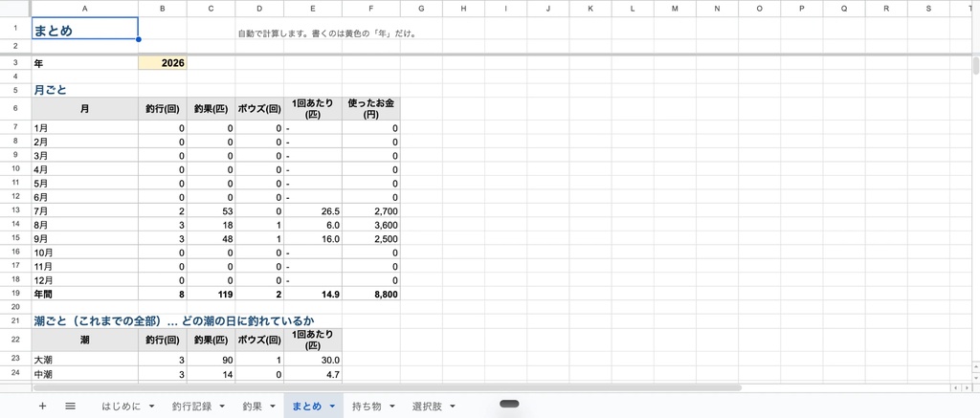Add a new sheet with plus icon
The image size is (980, 418).
pos(42,406)
